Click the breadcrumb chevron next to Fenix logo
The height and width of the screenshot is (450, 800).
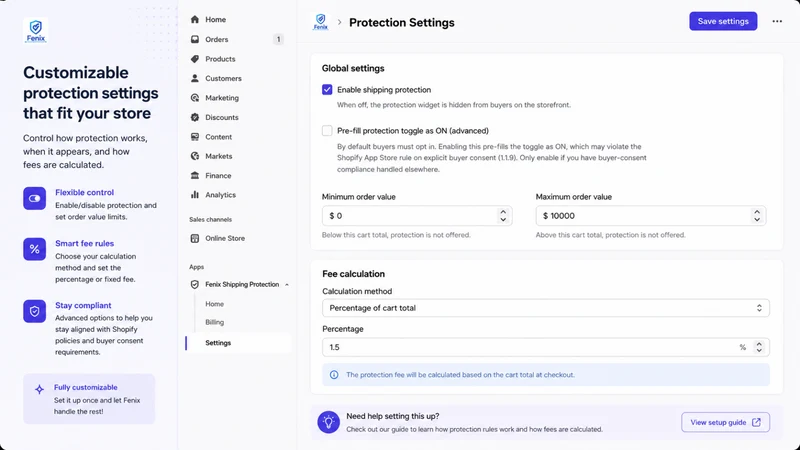339,22
